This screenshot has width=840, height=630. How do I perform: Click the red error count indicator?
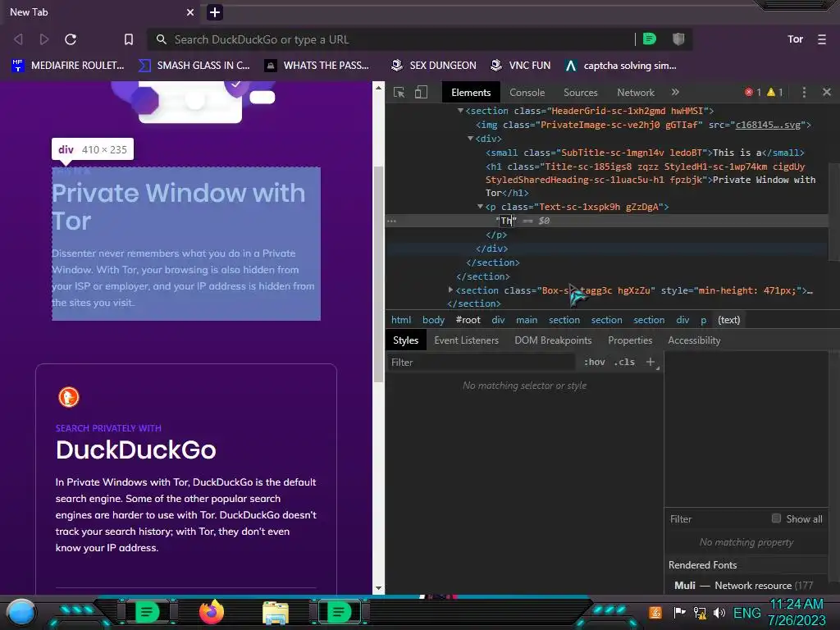pyautogui.click(x=753, y=92)
